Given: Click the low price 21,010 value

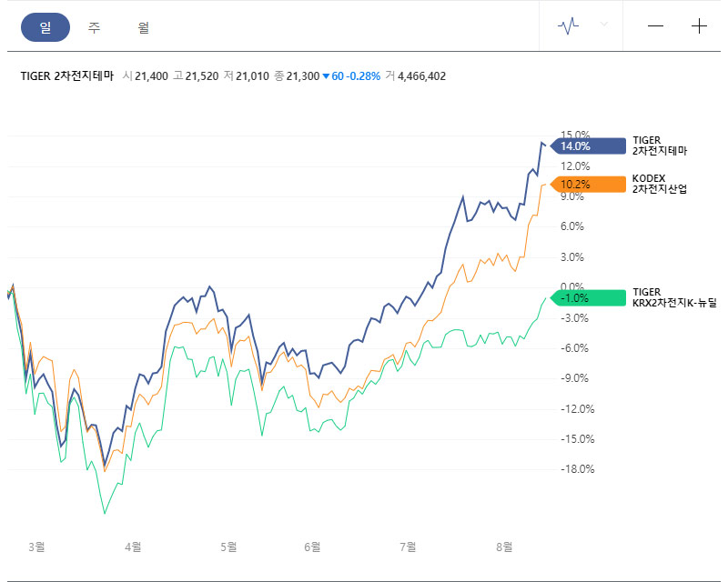Looking at the screenshot, I should tap(252, 76).
